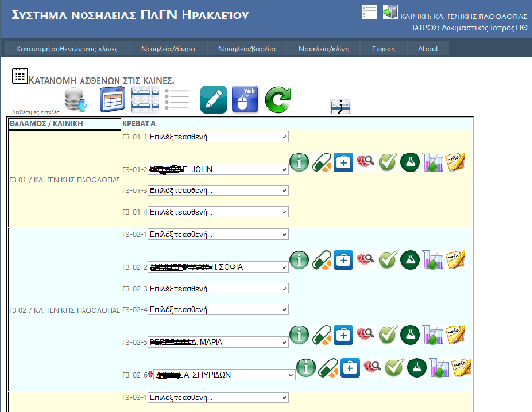Open pills icon for ΣΟΦΙΑ row
532x412 pixels.
pos(321,260)
